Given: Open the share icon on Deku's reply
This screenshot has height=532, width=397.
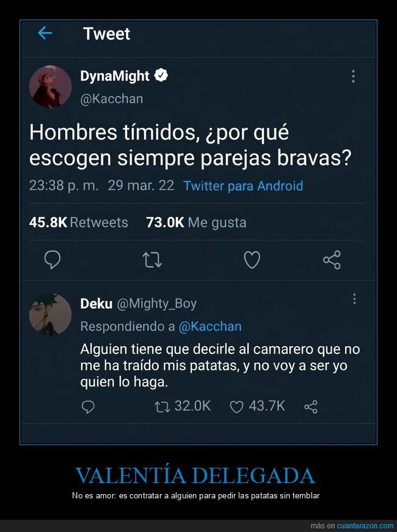Looking at the screenshot, I should coord(311,406).
